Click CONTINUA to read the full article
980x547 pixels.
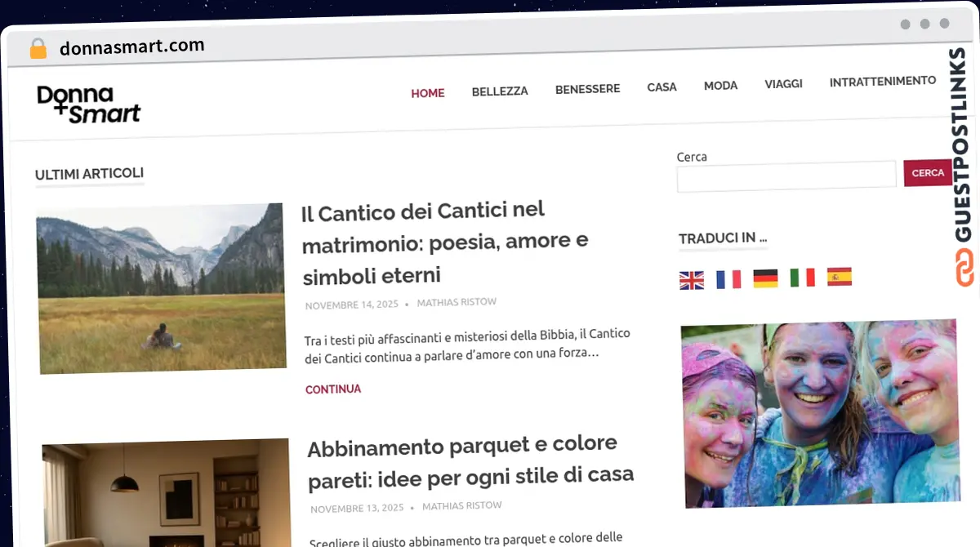[333, 389]
